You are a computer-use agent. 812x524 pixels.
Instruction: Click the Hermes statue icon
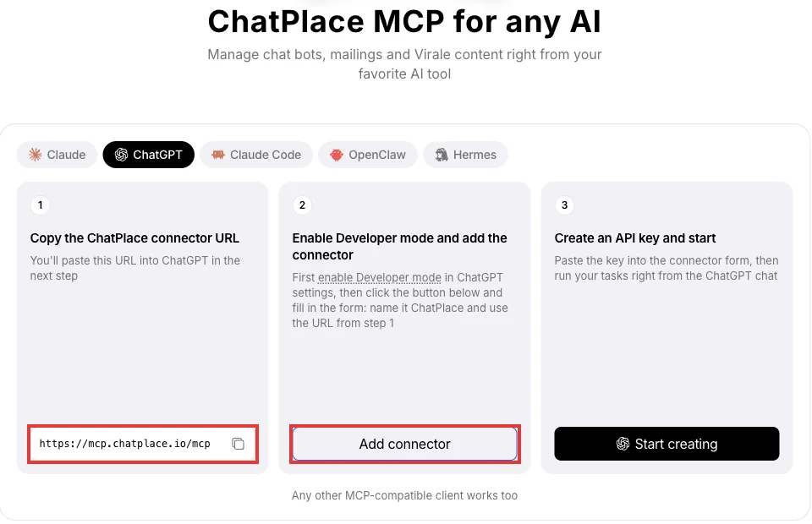[x=442, y=155]
